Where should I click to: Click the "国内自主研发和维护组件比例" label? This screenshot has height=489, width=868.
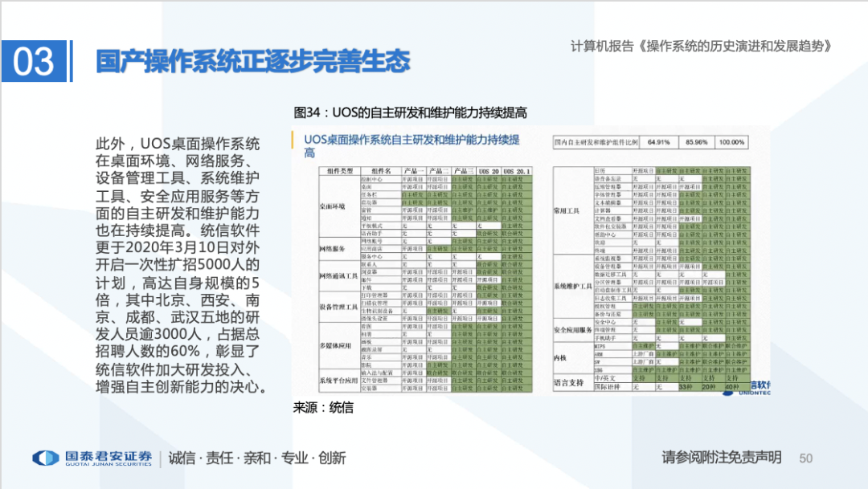pyautogui.click(x=596, y=142)
